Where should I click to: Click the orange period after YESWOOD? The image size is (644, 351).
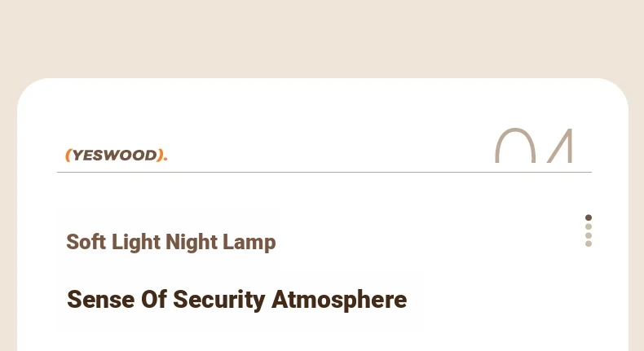(165, 159)
